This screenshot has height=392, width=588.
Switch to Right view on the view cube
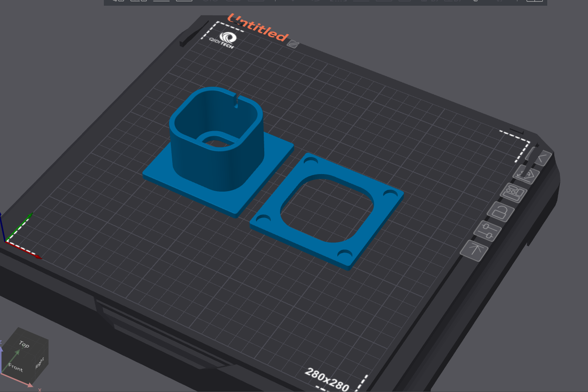pyautogui.click(x=40, y=363)
